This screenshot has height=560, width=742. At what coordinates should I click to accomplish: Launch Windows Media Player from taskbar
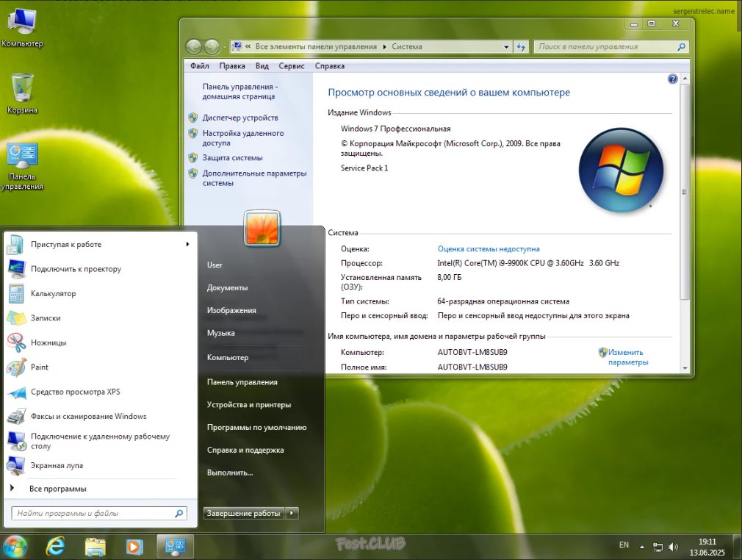(134, 548)
